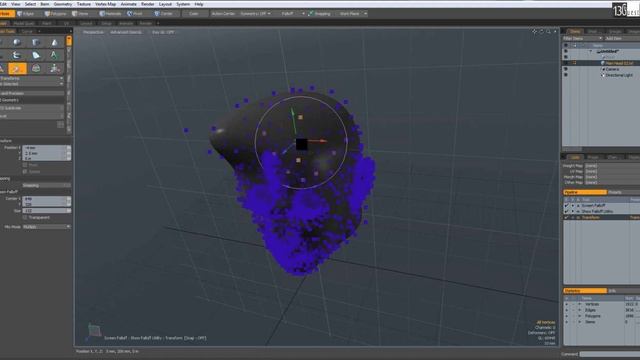Select the sphere primitive tool icon
This screenshot has width=640, height=360.
17,42
